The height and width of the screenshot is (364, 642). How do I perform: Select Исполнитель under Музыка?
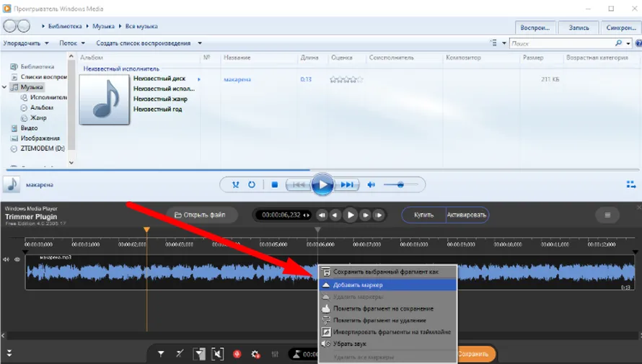[48, 97]
